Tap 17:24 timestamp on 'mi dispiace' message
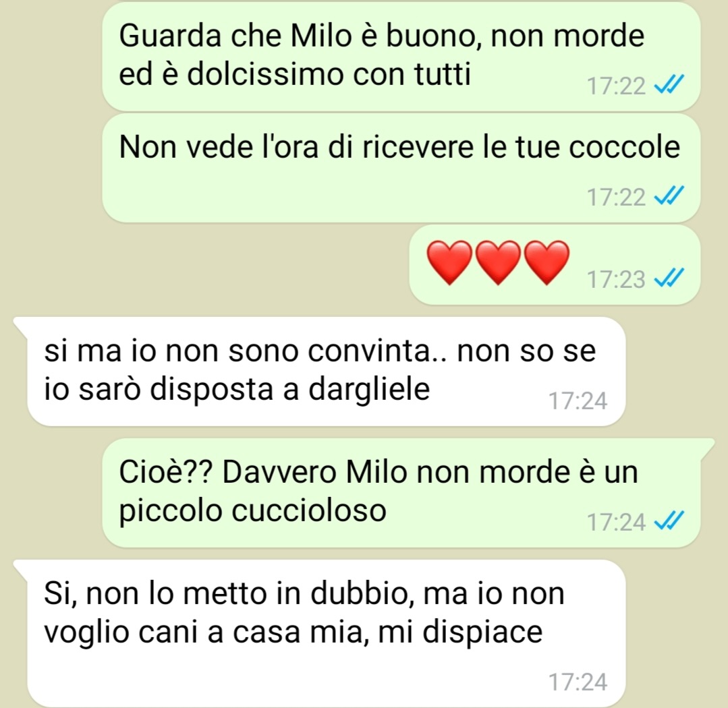This screenshot has height=708, width=728. point(578,682)
